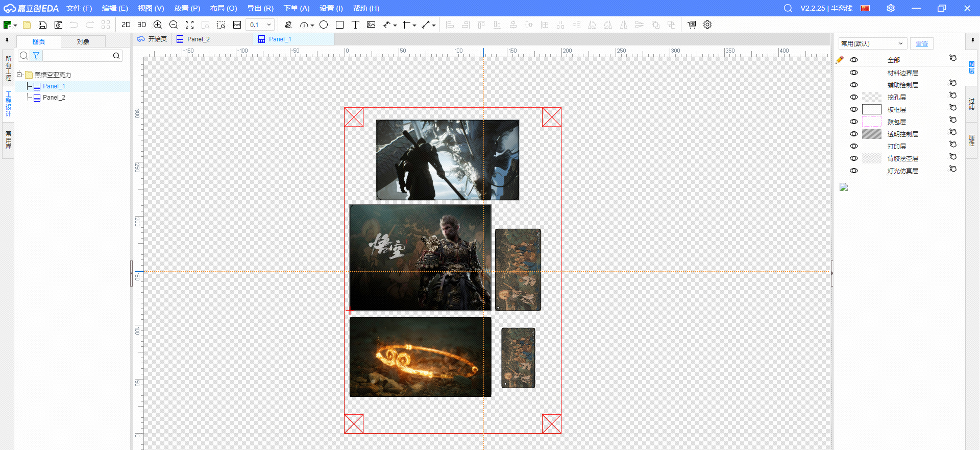The height and width of the screenshot is (450, 980).
Task: Open the 所有工程 left side tab
Action: [x=8, y=68]
